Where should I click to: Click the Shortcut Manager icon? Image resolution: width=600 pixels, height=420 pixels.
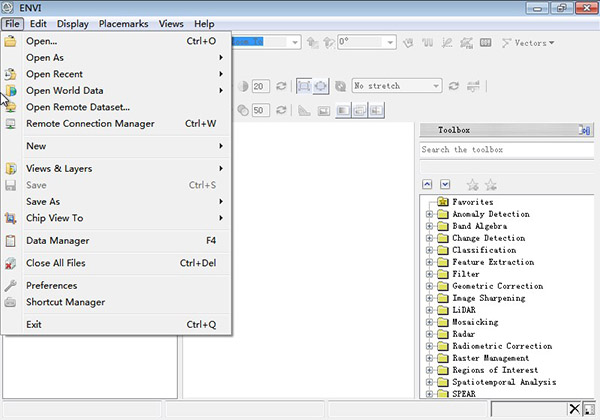(10, 302)
